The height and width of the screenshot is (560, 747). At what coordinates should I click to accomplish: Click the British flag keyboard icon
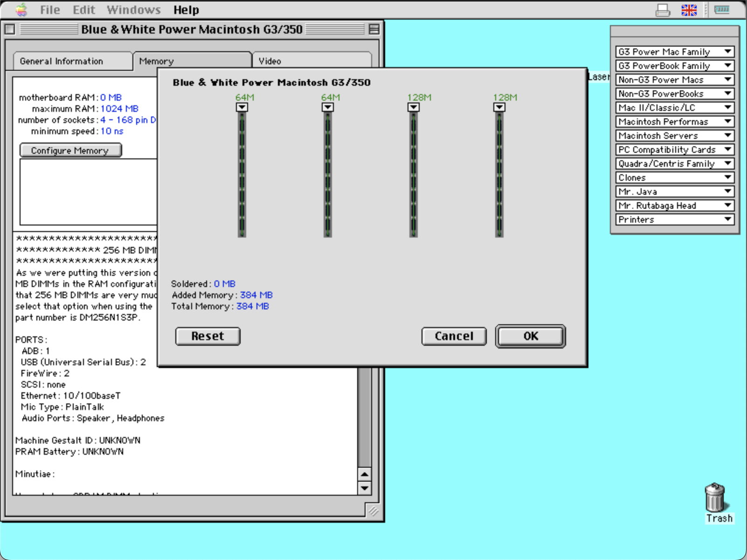coord(689,10)
